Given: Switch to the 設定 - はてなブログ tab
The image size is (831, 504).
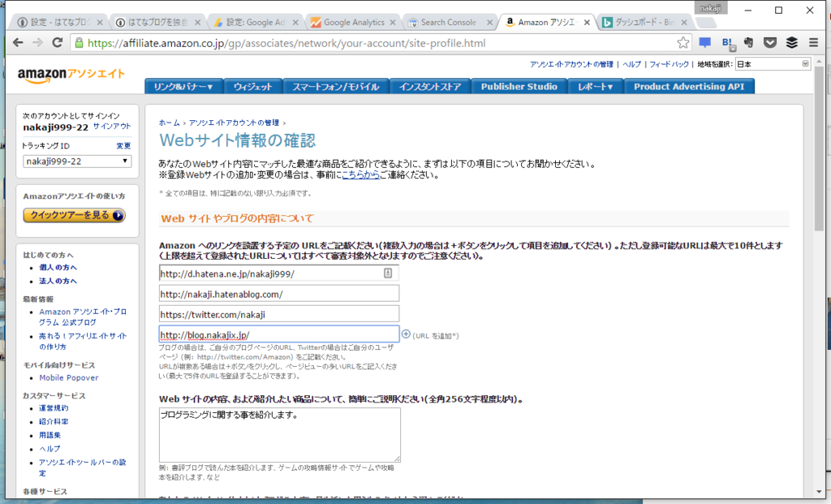Looking at the screenshot, I should point(58,22).
